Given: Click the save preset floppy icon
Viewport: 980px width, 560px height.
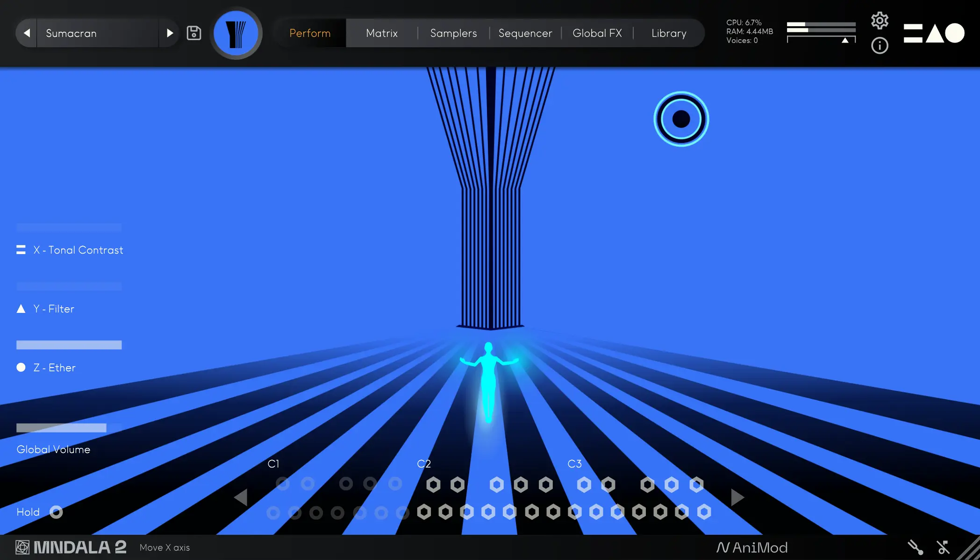Looking at the screenshot, I should coord(193,33).
